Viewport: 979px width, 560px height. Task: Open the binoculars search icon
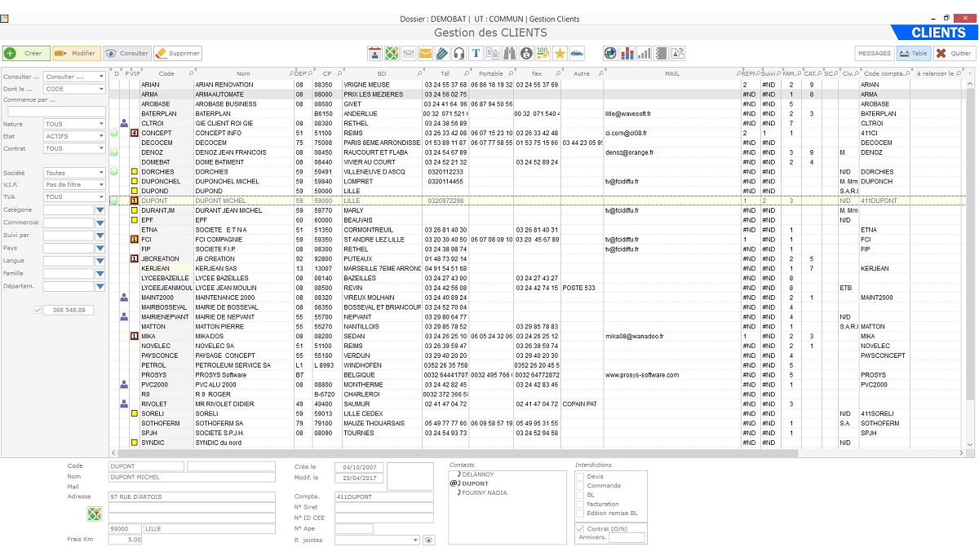pyautogui.click(x=510, y=53)
